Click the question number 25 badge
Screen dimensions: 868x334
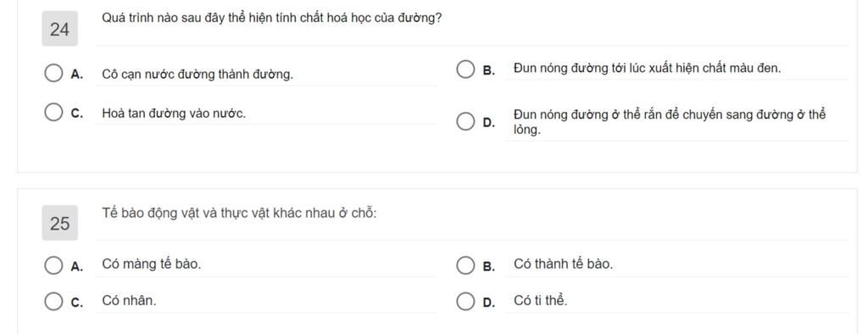coord(60,223)
